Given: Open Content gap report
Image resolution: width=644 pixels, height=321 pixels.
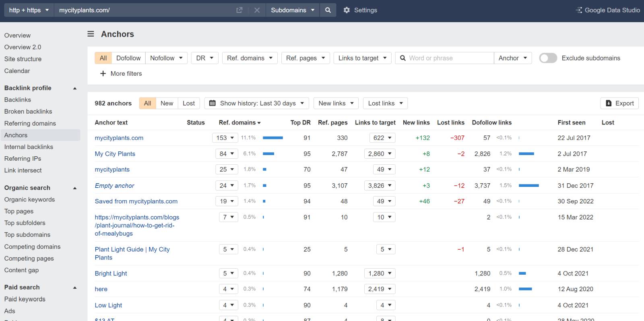Looking at the screenshot, I should (21, 270).
